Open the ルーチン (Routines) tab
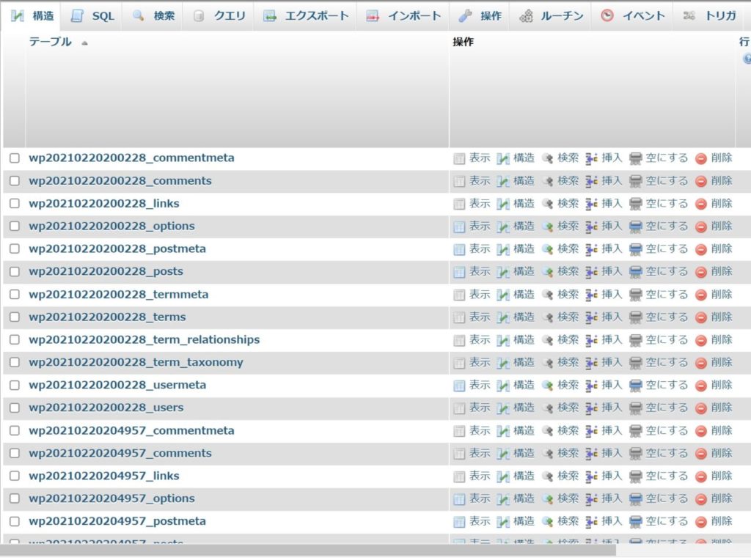 (551, 16)
